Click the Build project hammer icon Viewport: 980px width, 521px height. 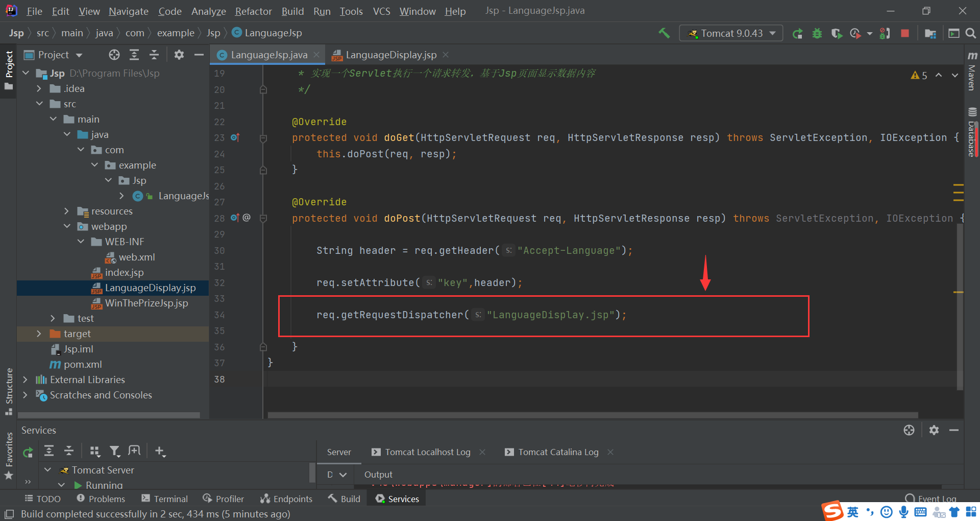tap(664, 33)
